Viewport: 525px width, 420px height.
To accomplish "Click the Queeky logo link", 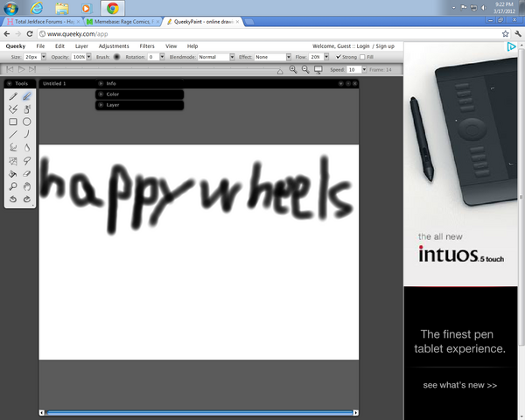I will (16, 46).
